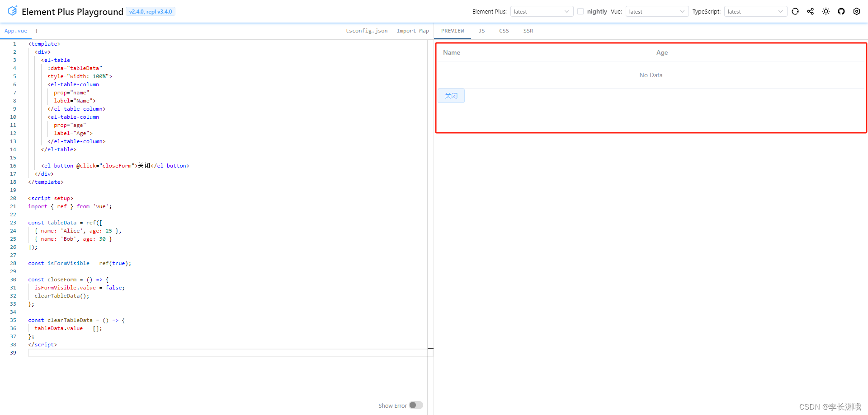Open the Vue version dropdown
Screen dimensions: 868x415
pyautogui.click(x=657, y=11)
